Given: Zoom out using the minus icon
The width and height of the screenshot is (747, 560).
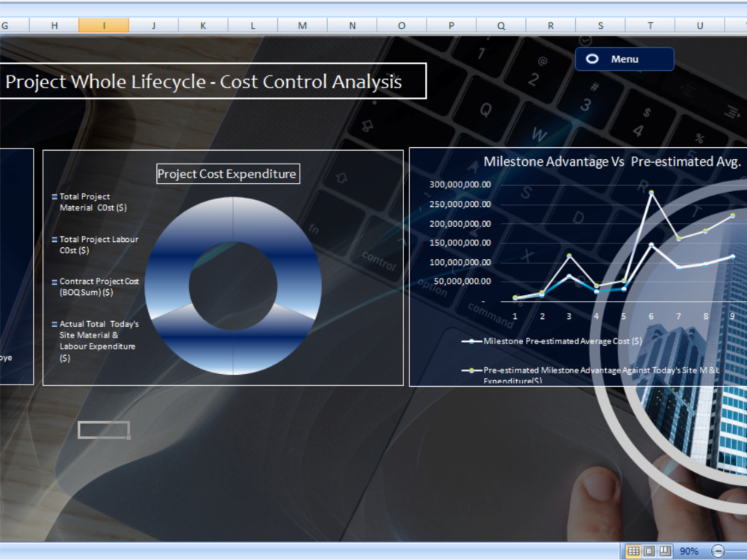Looking at the screenshot, I should coord(717,553).
